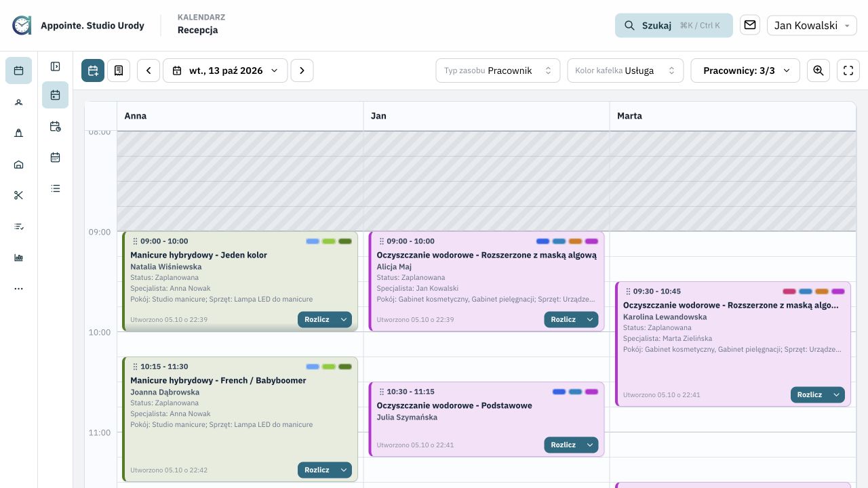The height and width of the screenshot is (488, 868).
Task: Click the Oczyszczanie wodorowe - Podstawowe title
Action: pyautogui.click(x=454, y=406)
